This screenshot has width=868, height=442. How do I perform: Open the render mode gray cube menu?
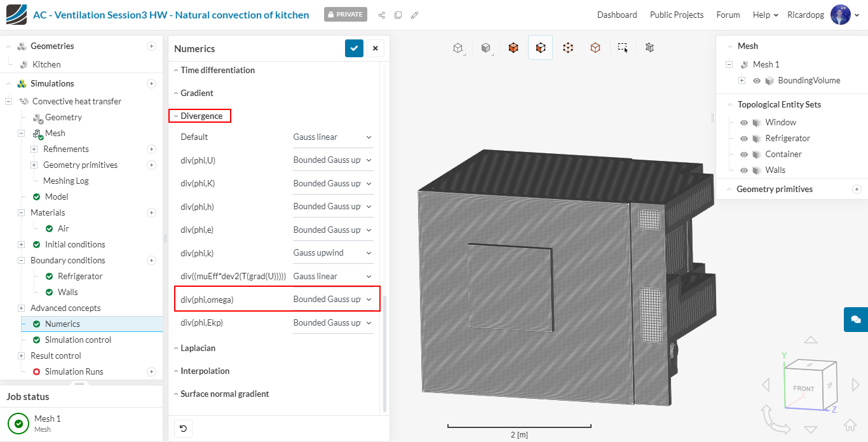(485, 48)
